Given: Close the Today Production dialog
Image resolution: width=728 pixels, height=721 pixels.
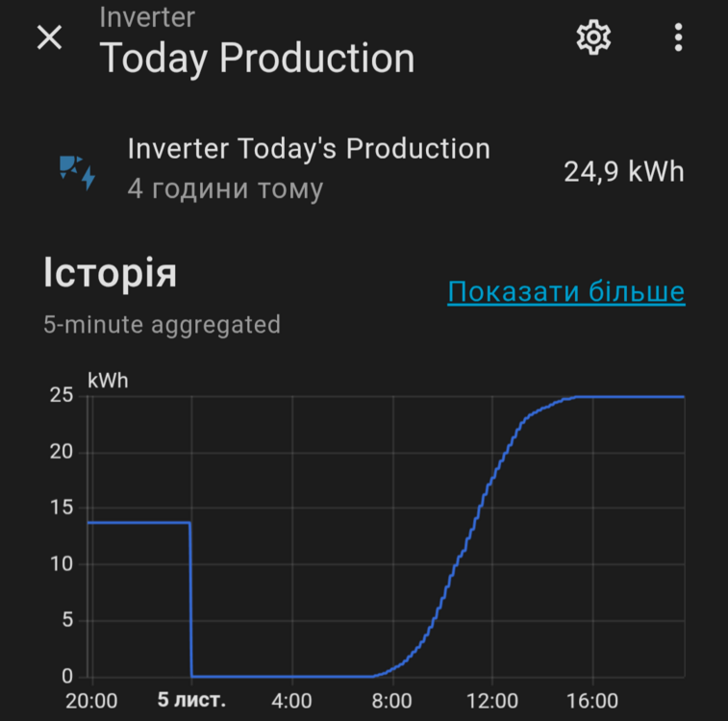Looking at the screenshot, I should coord(49,37).
